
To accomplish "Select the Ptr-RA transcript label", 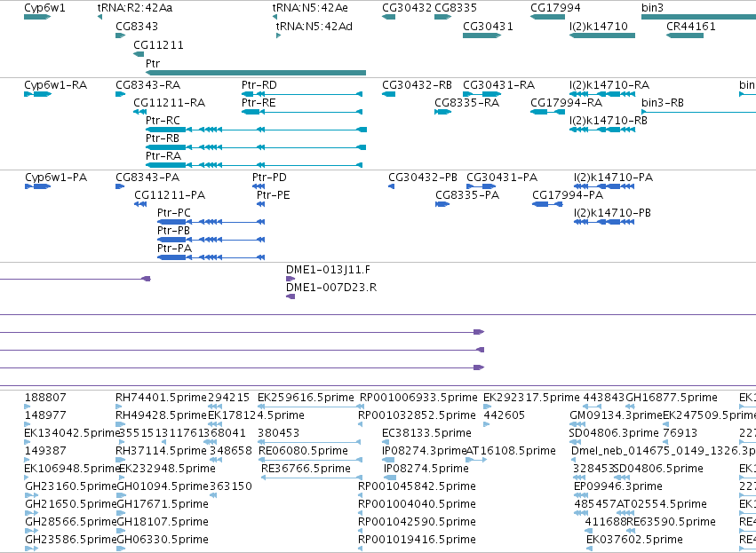I will [163, 156].
